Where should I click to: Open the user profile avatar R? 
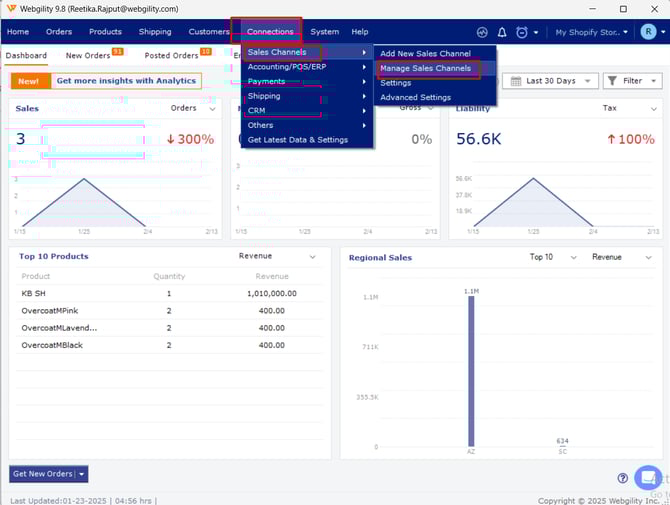click(x=648, y=32)
